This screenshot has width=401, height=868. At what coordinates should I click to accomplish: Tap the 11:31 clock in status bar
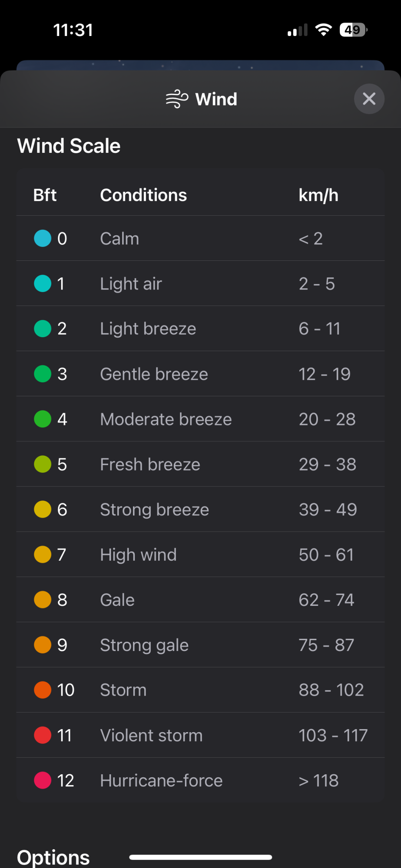pos(73,30)
